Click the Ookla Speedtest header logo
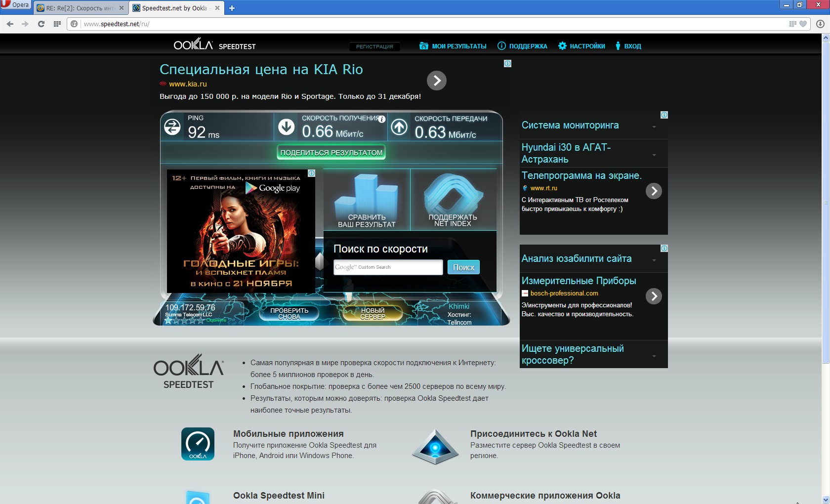This screenshot has height=504, width=830. point(214,45)
